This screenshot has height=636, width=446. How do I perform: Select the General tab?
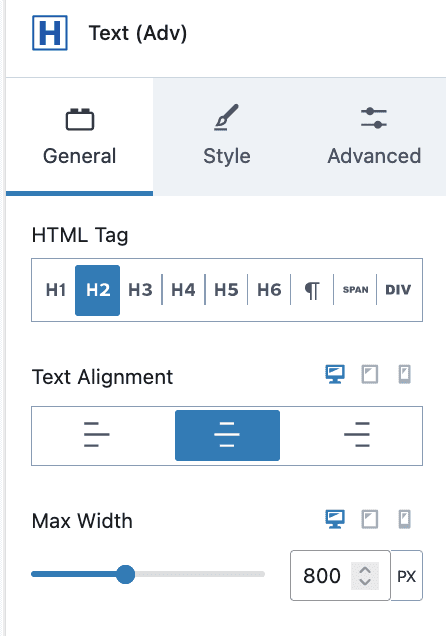point(79,137)
